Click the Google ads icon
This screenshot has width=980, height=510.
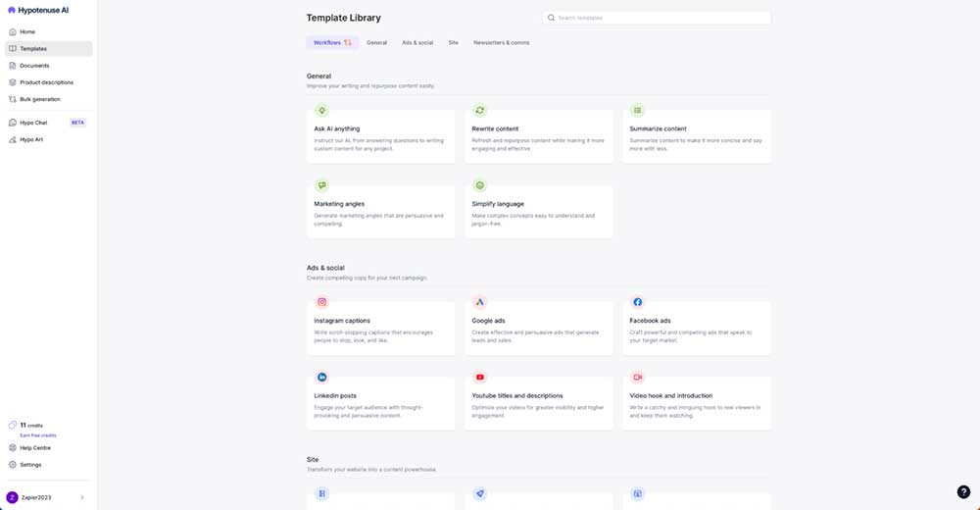point(479,302)
